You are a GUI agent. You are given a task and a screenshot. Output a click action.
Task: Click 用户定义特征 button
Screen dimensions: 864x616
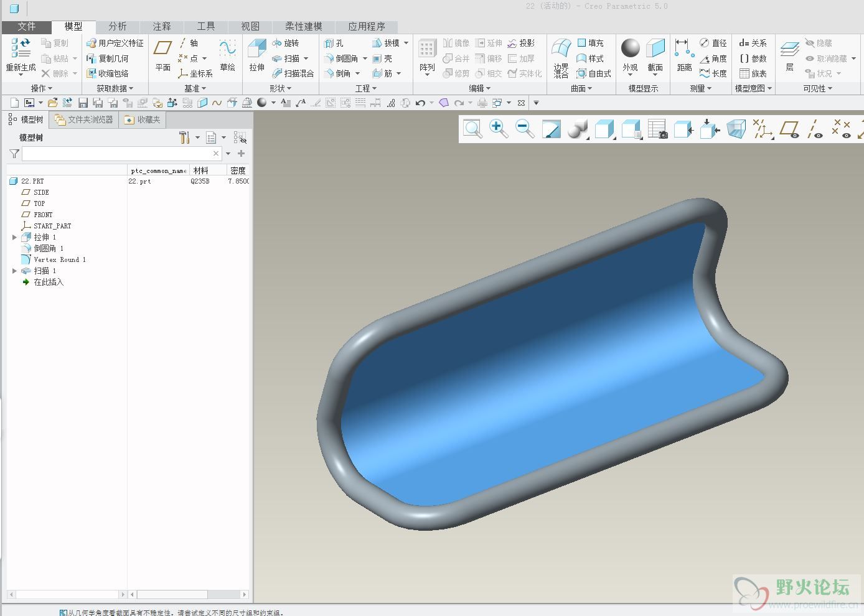pos(115,43)
